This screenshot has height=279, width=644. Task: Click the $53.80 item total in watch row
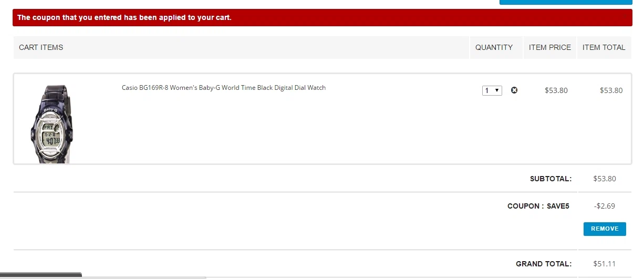[x=611, y=90]
